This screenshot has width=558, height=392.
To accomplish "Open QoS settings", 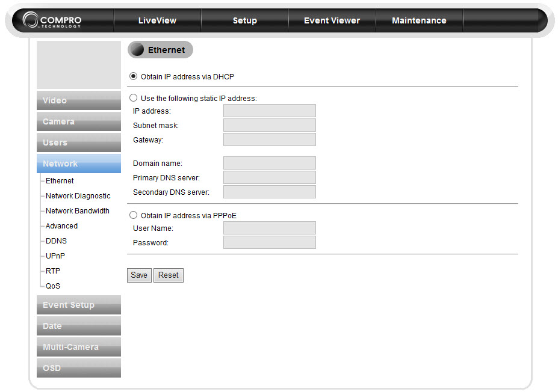I will click(x=52, y=286).
